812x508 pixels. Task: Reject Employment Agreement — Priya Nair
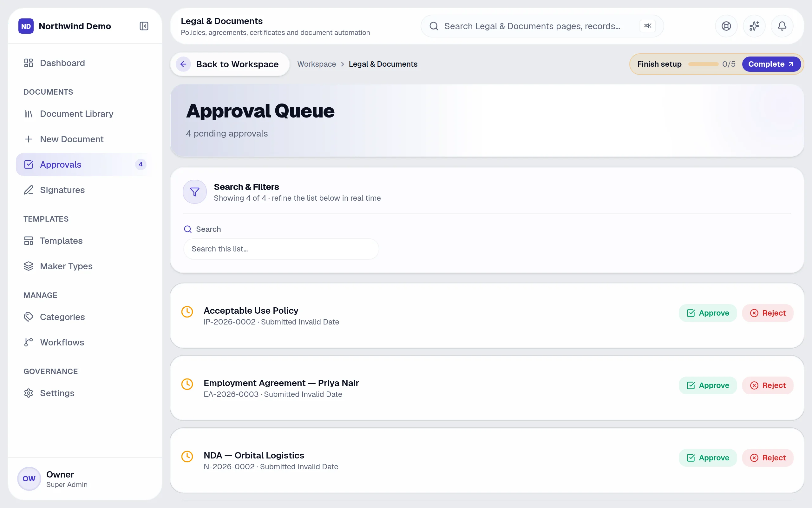point(768,385)
